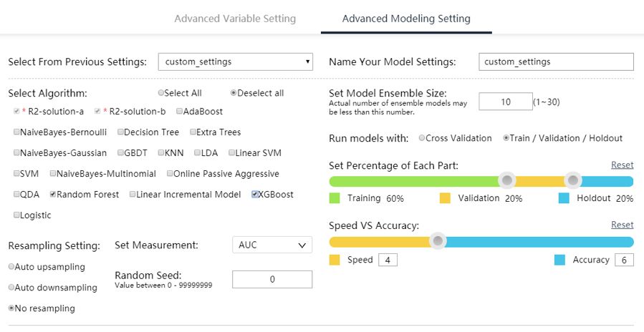Reset the percentage of each part
Image resolution: width=644 pixels, height=332 pixels.
click(622, 165)
